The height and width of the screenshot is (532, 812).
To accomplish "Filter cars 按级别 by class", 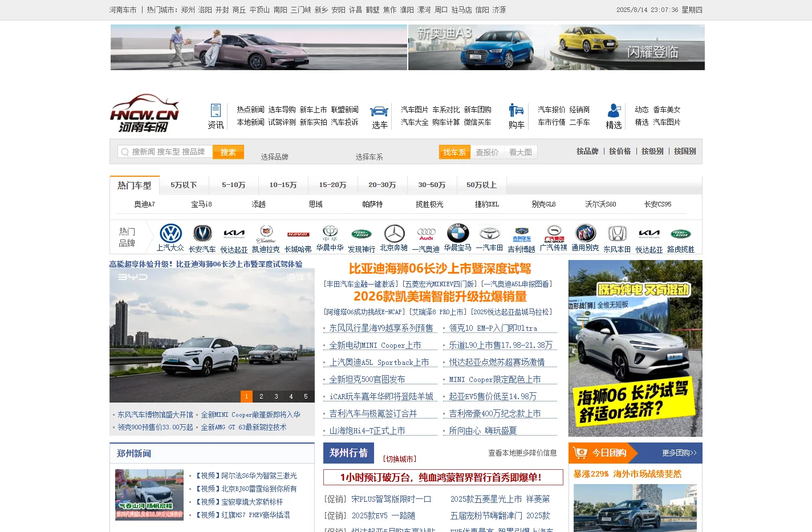I will (x=652, y=152).
